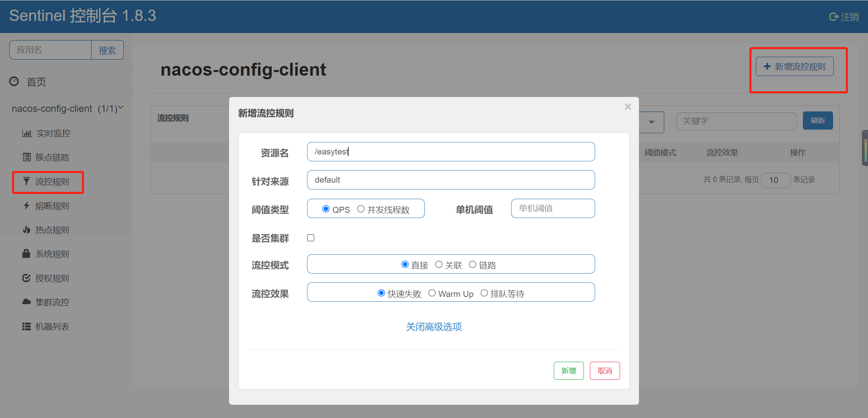Click 阈值模式 column header
The height and width of the screenshot is (418, 868).
pos(660,152)
